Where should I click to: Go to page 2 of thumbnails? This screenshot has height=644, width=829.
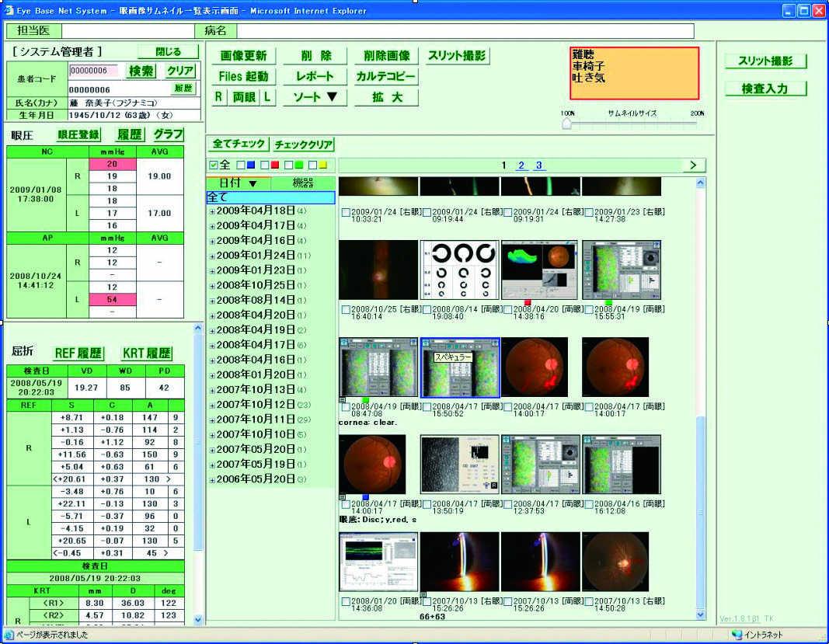[x=521, y=165]
